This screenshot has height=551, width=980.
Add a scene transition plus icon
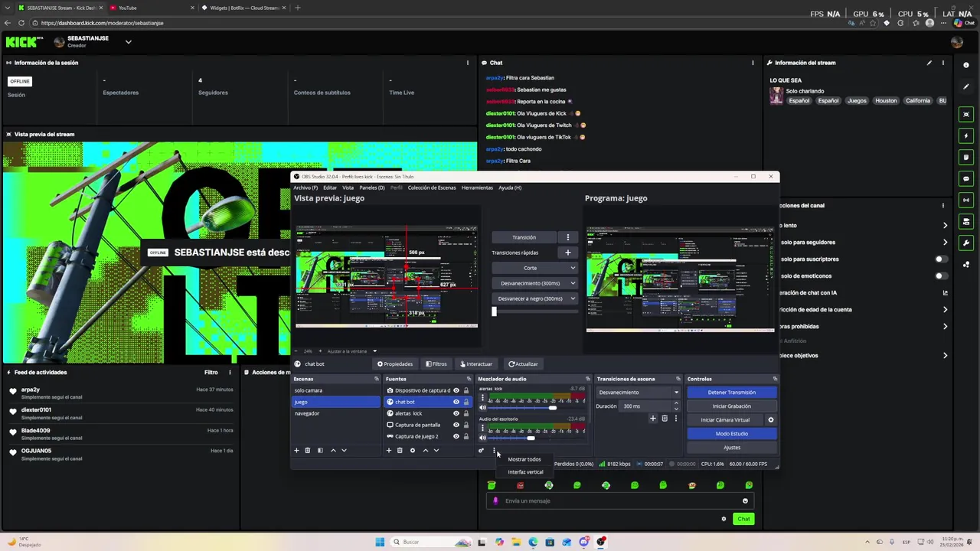click(x=653, y=418)
